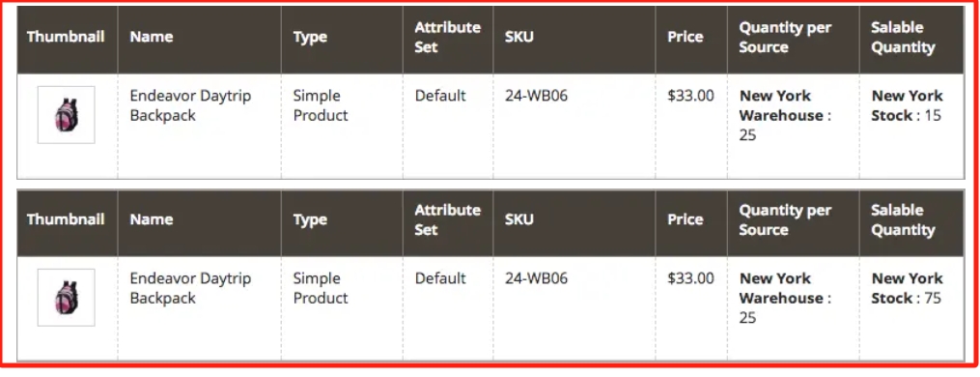Click Salable Quantity header in first table

point(903,38)
